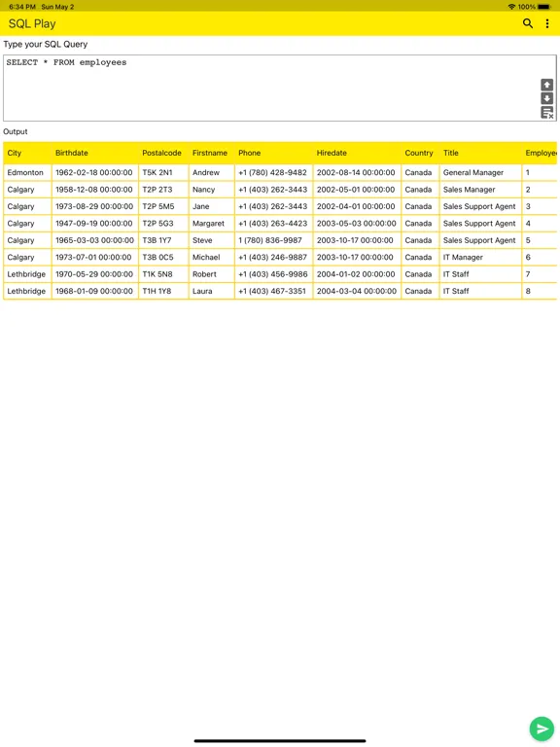Screen dimensions: 560x747
Task: Select birthdate 1947-09-19 00:00:00
Action: [94, 224]
